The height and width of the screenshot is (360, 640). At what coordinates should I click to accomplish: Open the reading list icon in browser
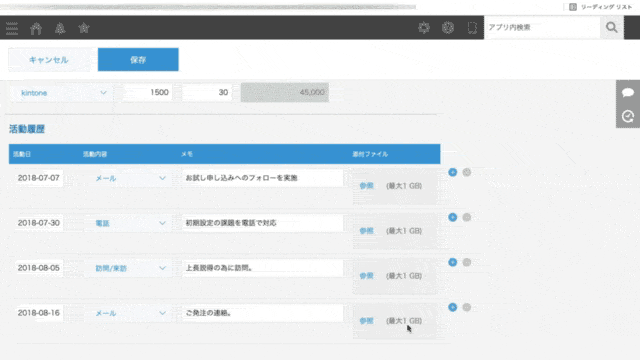click(573, 7)
